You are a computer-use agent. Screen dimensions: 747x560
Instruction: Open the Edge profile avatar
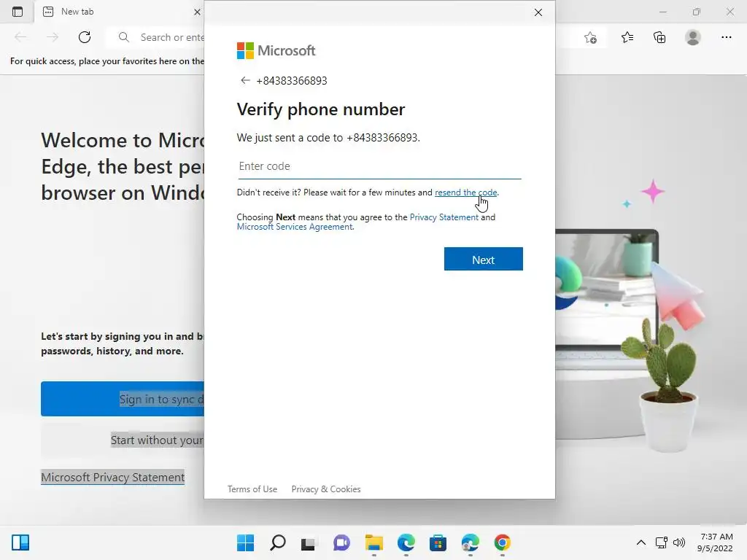pyautogui.click(x=693, y=37)
